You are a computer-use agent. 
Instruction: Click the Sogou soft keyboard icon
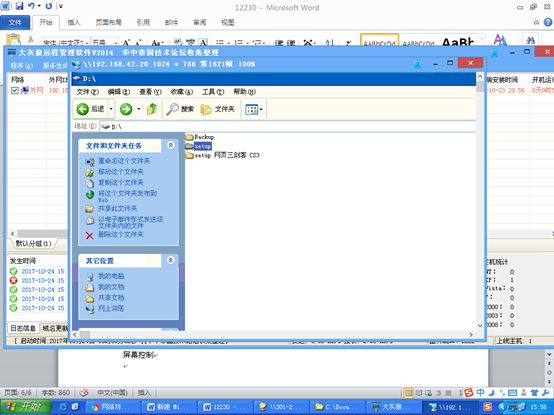point(513,393)
